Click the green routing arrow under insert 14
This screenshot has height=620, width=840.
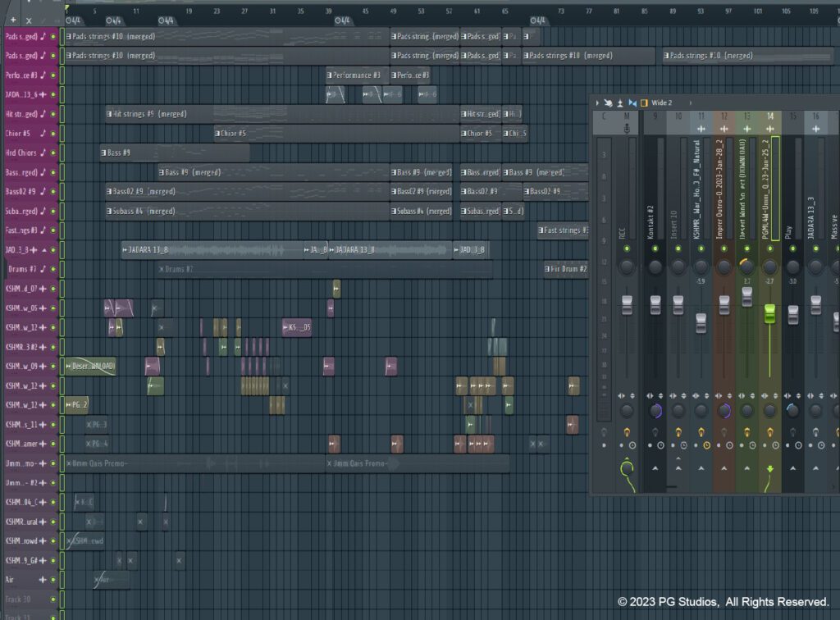click(x=769, y=470)
